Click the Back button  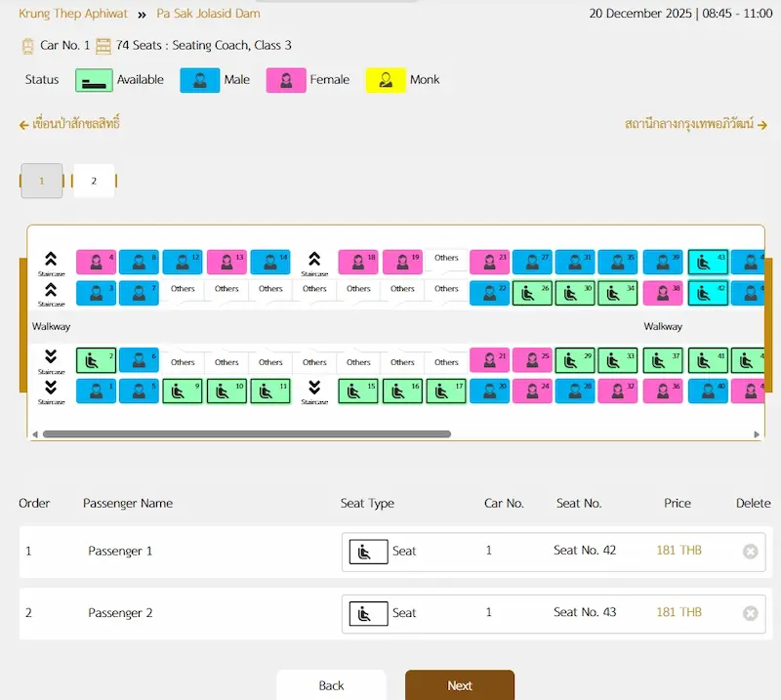coord(331,684)
